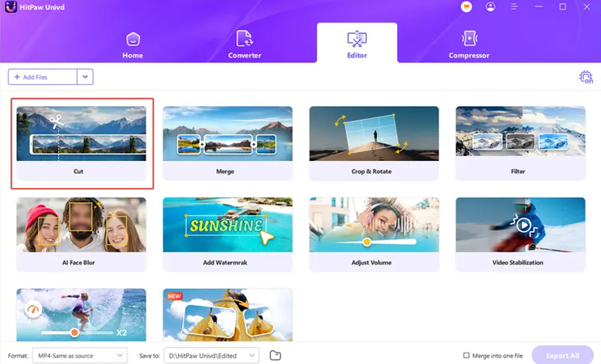
Task: Open output folder using folder icon
Action: tap(275, 355)
